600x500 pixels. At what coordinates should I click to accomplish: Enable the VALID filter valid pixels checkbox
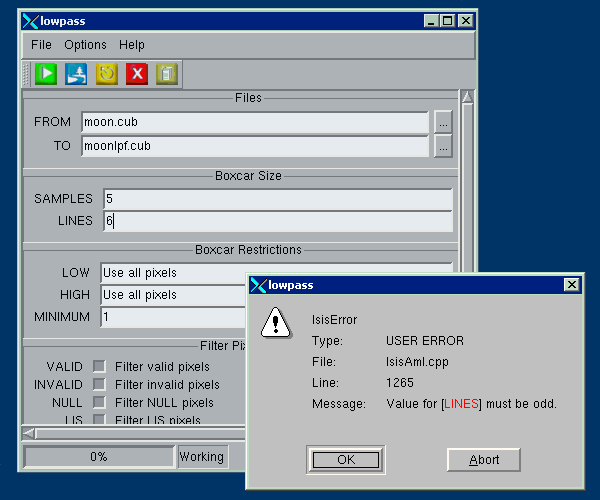point(99,366)
